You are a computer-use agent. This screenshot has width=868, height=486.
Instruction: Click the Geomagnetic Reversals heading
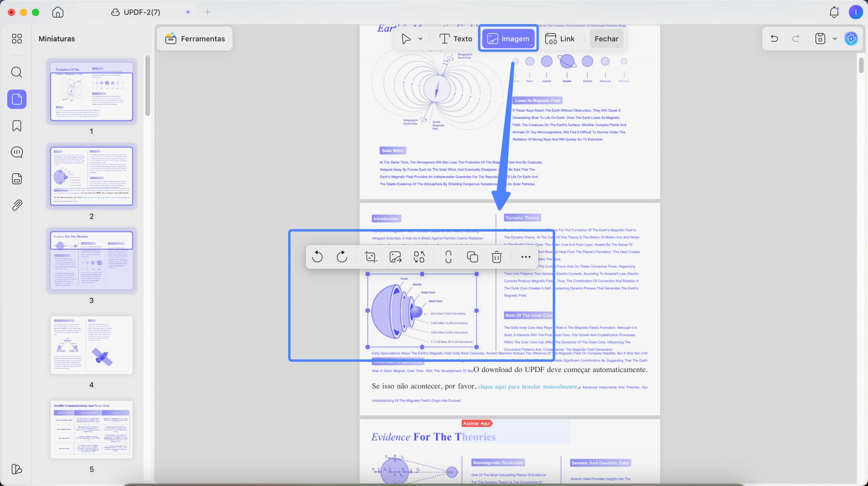point(497,463)
